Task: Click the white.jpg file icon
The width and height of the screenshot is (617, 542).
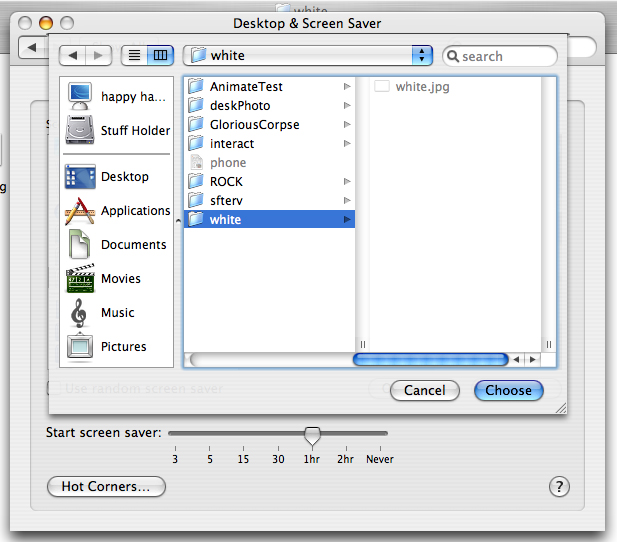Action: click(x=382, y=86)
